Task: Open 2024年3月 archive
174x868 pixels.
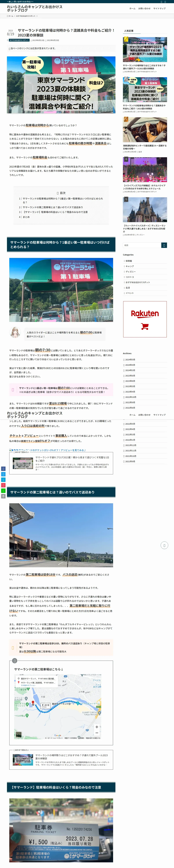Action: click(130, 370)
